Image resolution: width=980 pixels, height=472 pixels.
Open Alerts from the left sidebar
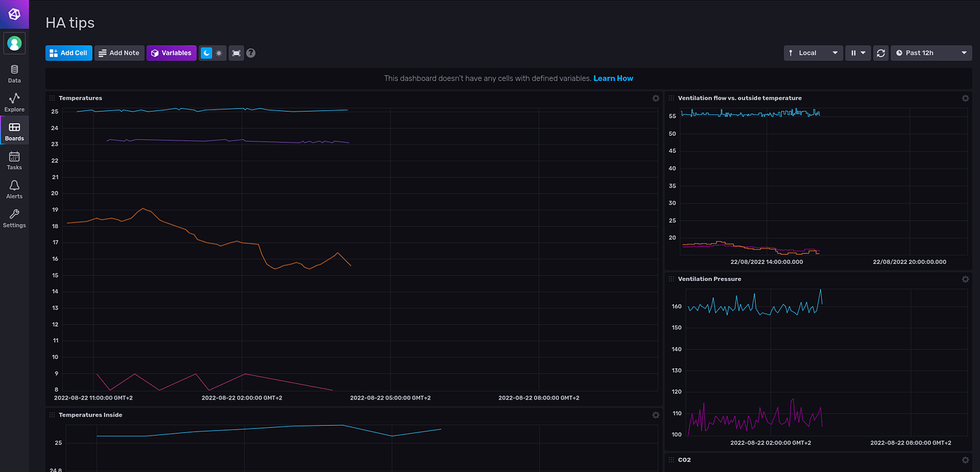coord(14,190)
